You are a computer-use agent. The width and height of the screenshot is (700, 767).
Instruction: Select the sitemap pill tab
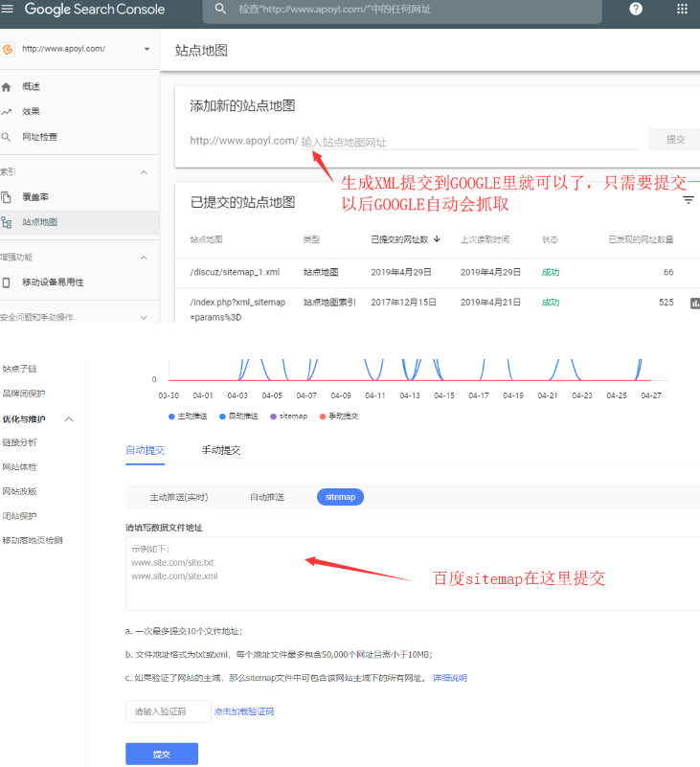(340, 497)
